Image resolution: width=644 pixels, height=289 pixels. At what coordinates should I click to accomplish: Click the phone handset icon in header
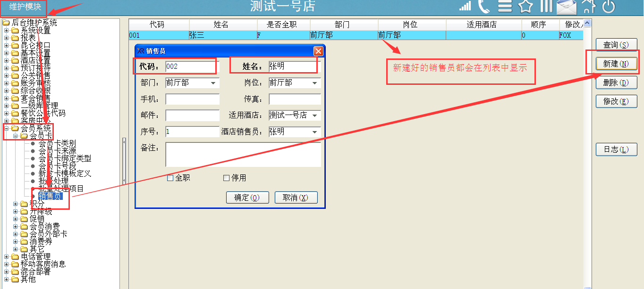483,6
